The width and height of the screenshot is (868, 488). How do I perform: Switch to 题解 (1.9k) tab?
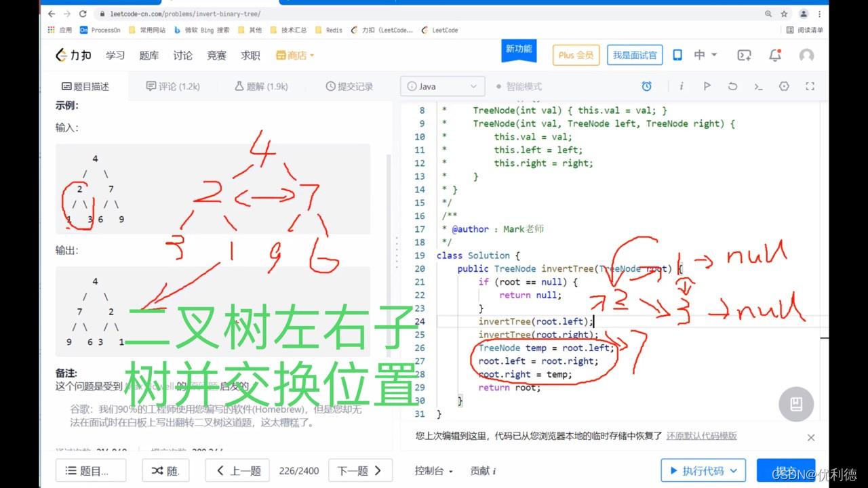261,86
